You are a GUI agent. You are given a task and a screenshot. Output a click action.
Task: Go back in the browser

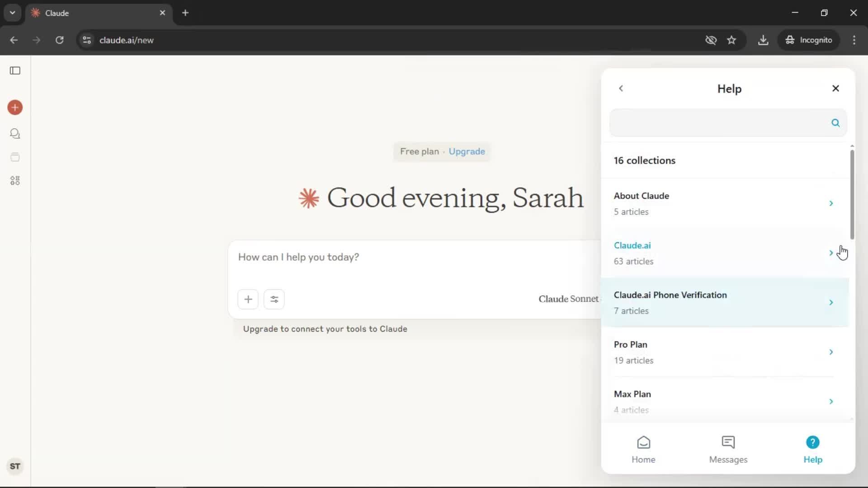pos(14,40)
